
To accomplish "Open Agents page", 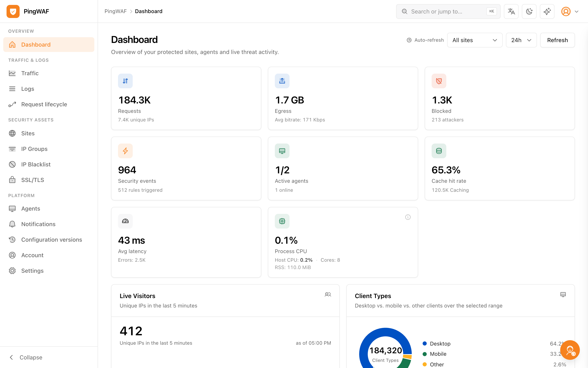I will pos(49,209).
